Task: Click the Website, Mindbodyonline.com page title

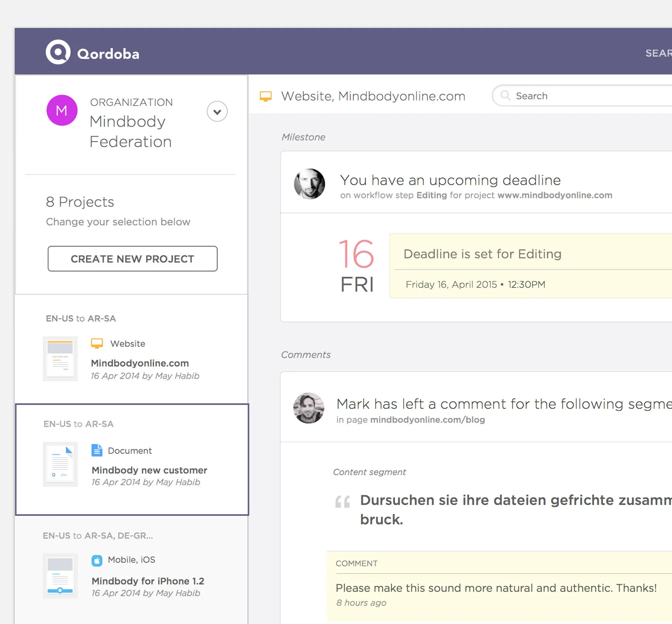Action: 373,96
